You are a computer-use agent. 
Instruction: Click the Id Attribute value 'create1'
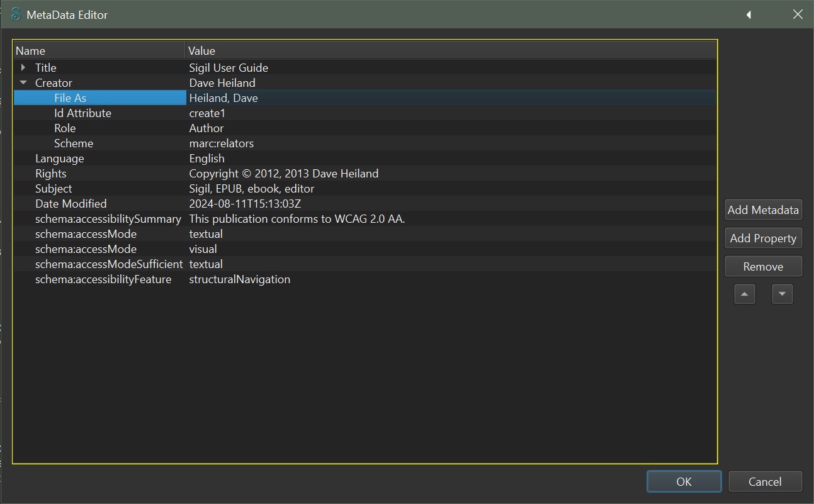coord(207,113)
